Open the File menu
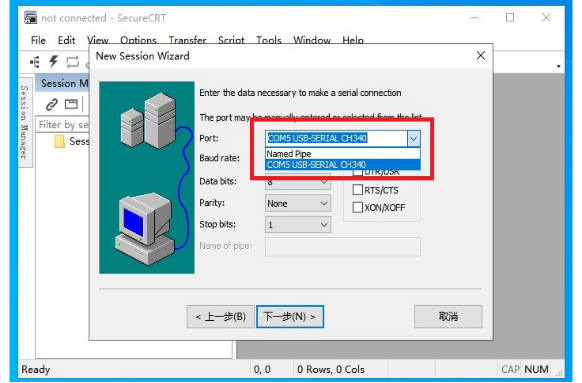The width and height of the screenshot is (582, 383). [38, 40]
